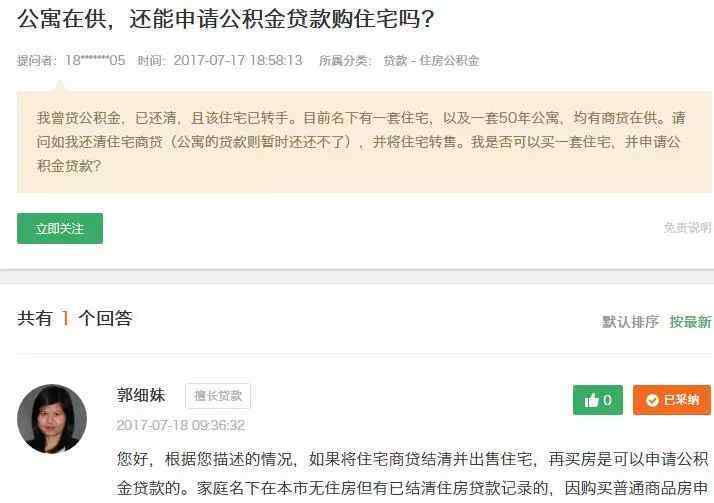Click the question title 公寓在供
714x503 pixels.
225,19
